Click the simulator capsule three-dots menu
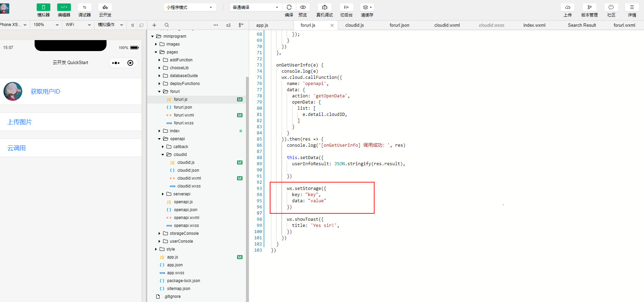Screen dimensions: 644x302 pyautogui.click(x=116, y=63)
